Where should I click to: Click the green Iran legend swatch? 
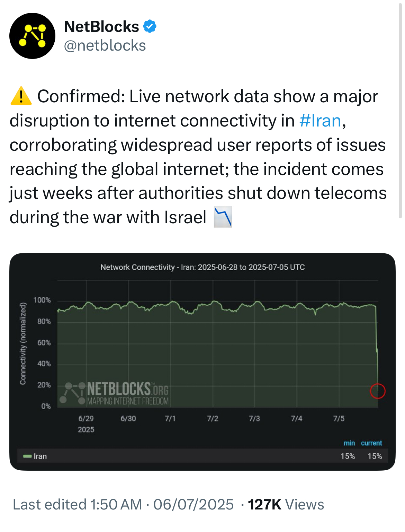coord(27,456)
